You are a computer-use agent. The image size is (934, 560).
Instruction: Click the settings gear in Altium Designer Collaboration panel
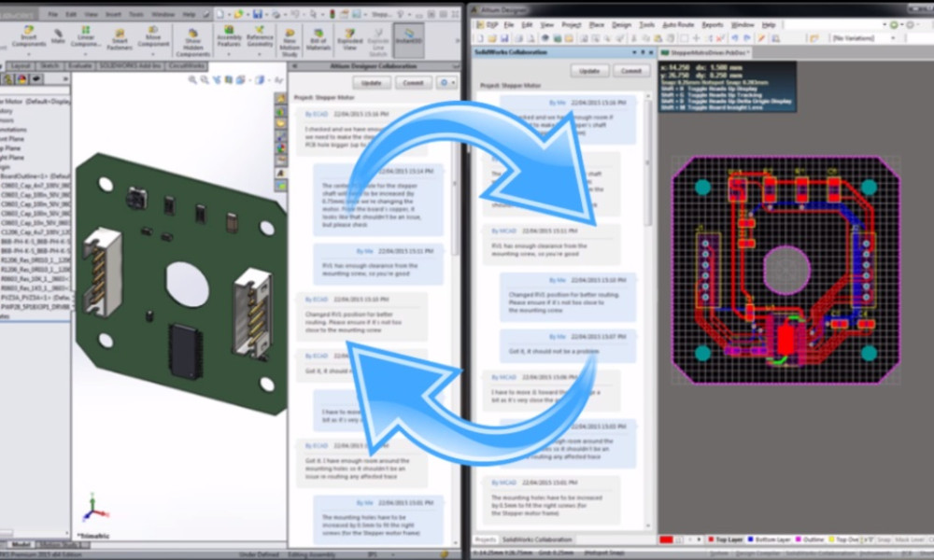[x=443, y=83]
